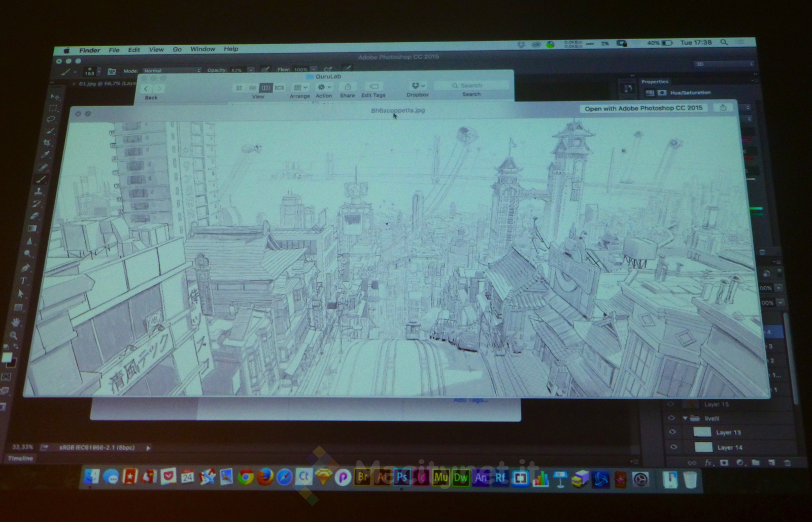Select the Pen tool

(26, 267)
